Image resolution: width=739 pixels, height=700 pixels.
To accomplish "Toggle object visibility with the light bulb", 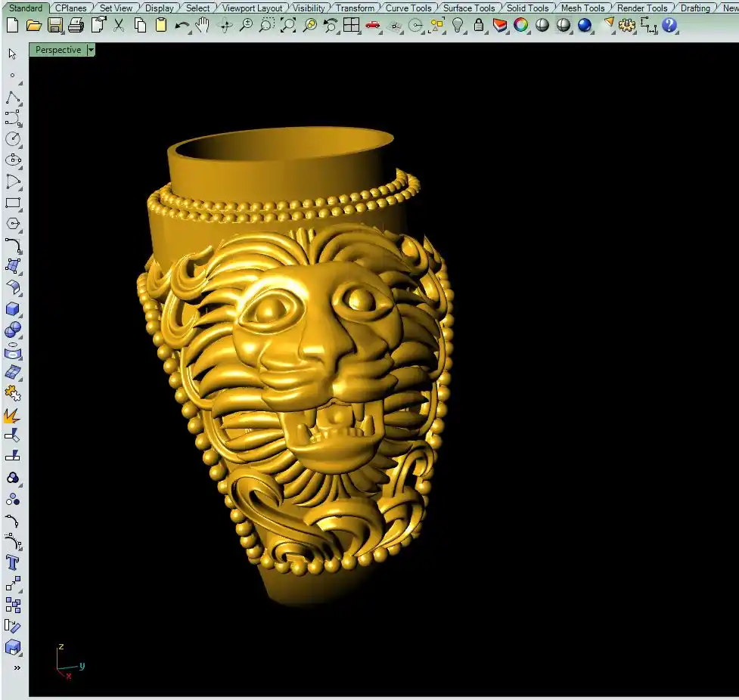I will point(458,25).
